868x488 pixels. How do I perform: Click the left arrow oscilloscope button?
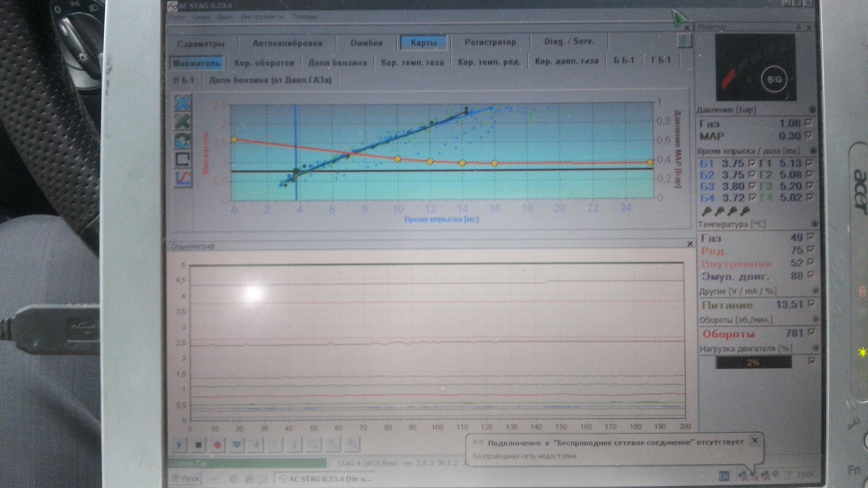(x=256, y=445)
